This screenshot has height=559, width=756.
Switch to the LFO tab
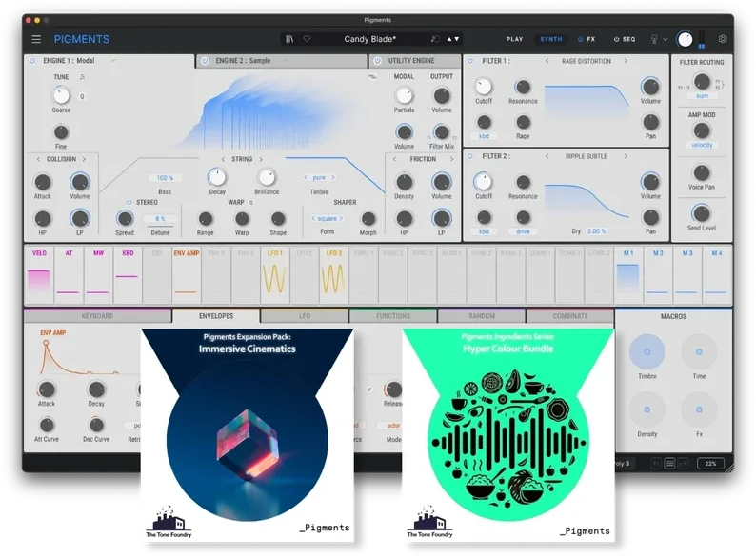pyautogui.click(x=305, y=316)
